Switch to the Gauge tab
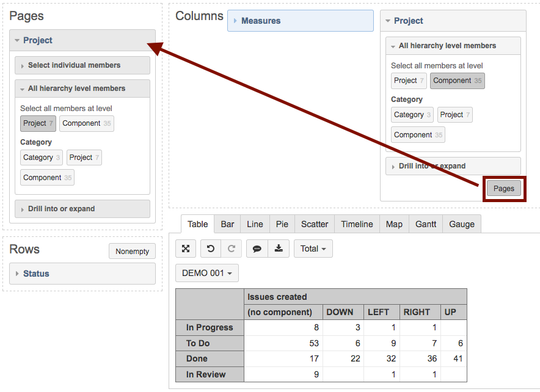The image size is (540, 392). 462,224
